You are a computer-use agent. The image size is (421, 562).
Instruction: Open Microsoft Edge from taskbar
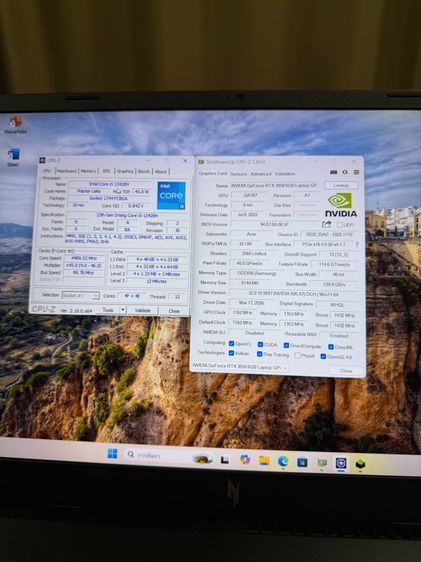283,461
